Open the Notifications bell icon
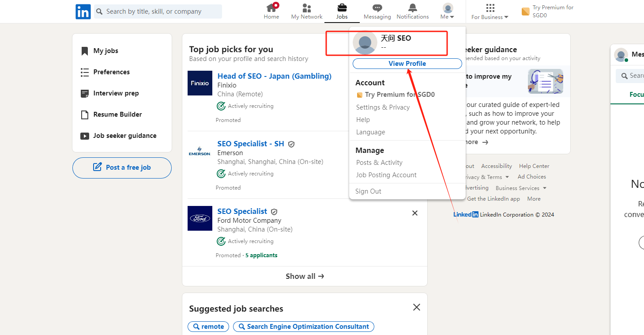Viewport: 644px width, 335px height. (x=412, y=8)
